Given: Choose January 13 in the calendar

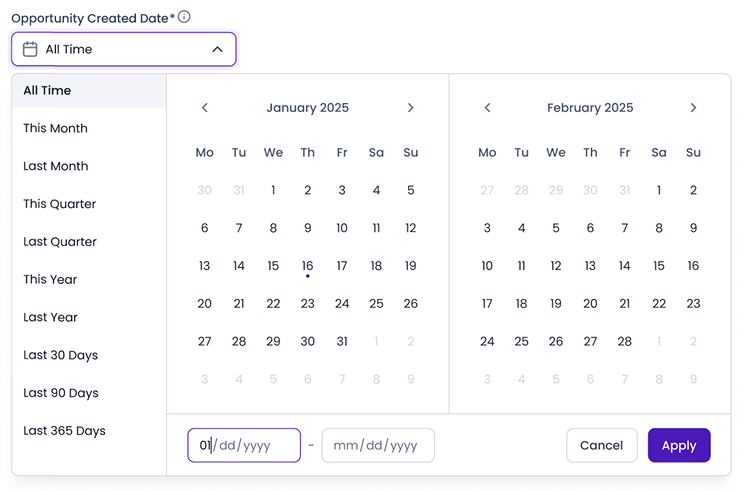Looking at the screenshot, I should 205,266.
